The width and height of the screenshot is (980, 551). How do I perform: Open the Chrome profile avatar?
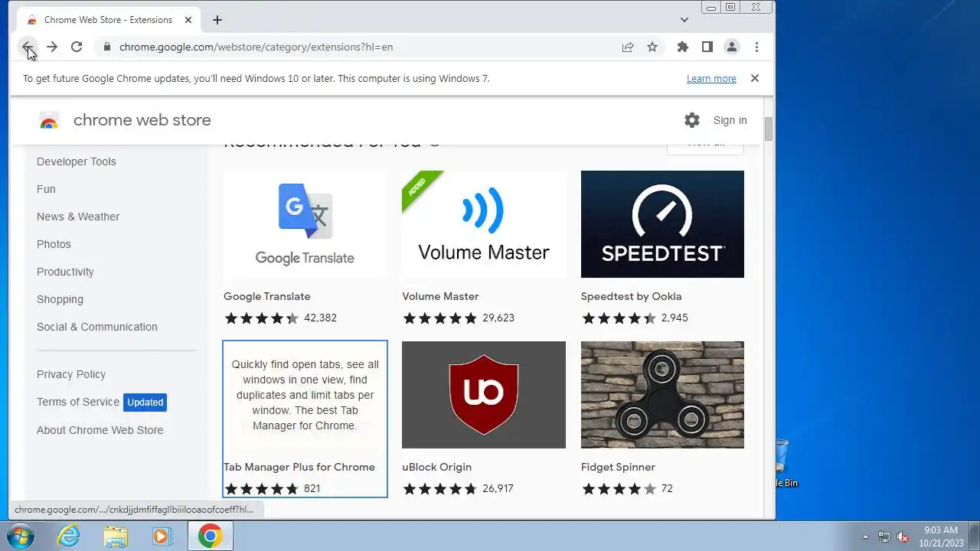coord(732,47)
